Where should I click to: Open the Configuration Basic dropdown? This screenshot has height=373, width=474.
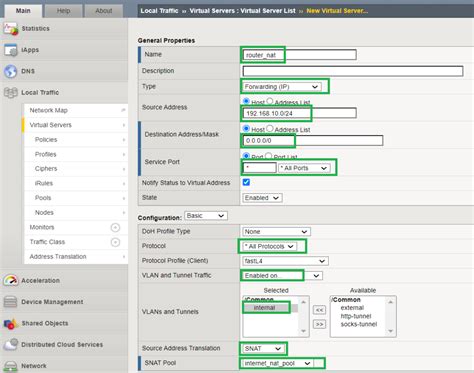pos(206,216)
